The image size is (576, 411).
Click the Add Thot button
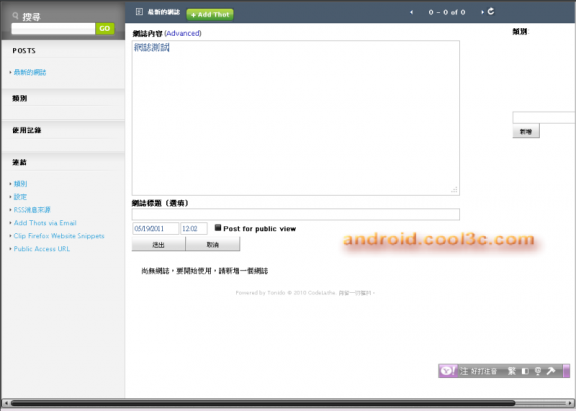[x=210, y=15]
